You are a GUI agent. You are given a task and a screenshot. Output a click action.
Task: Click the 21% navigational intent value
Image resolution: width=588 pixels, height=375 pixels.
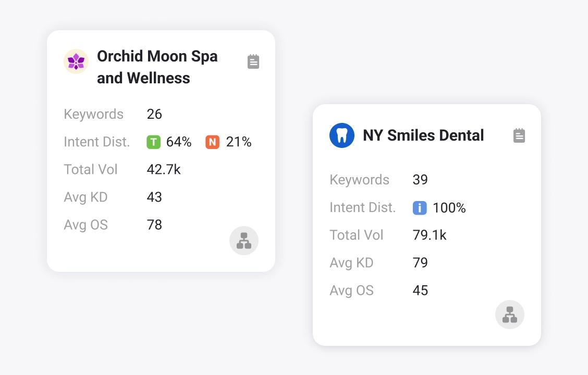(x=239, y=142)
